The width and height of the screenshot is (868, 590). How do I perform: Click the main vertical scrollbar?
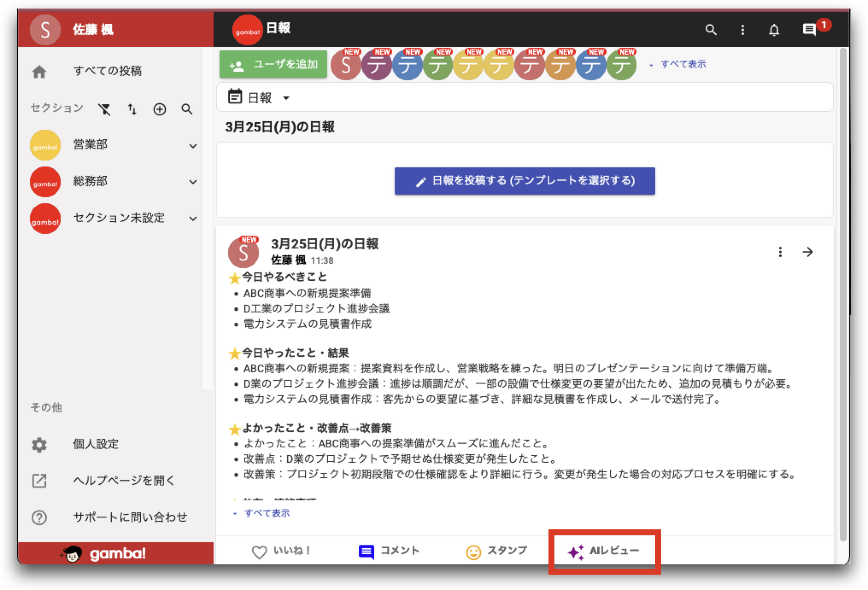[x=843, y=295]
